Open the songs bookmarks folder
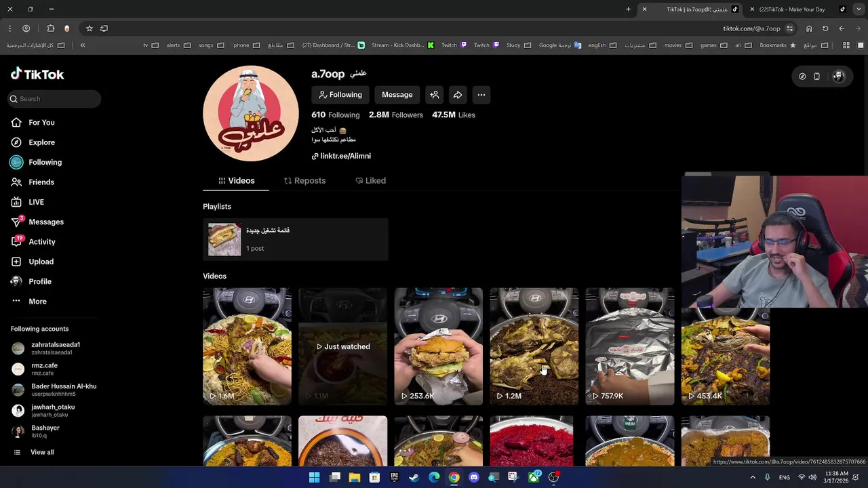The image size is (868, 488). point(211,45)
